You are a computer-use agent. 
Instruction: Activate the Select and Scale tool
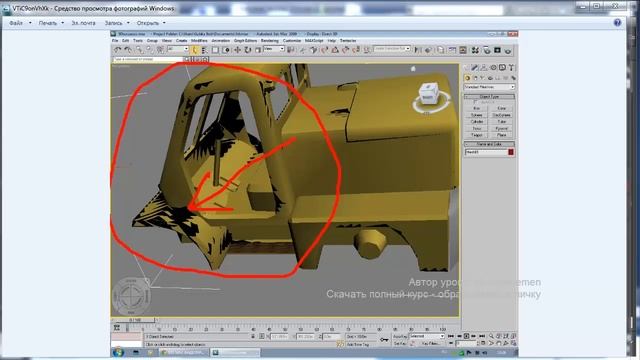[258, 50]
